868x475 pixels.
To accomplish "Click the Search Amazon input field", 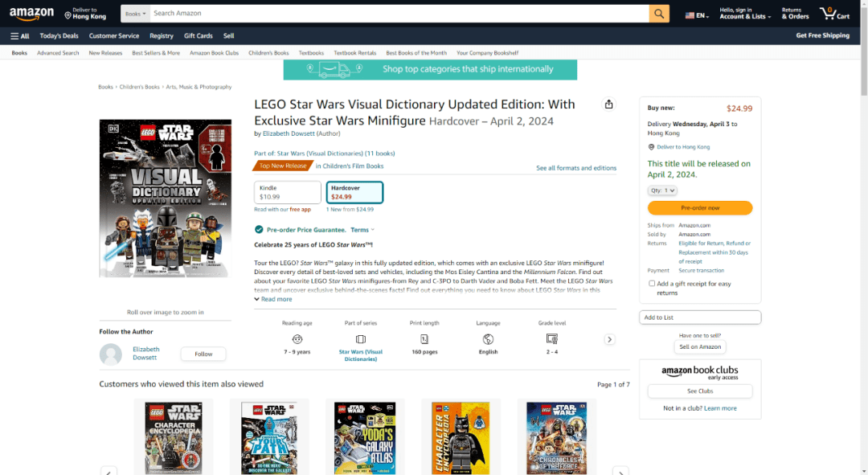I will pyautogui.click(x=398, y=14).
